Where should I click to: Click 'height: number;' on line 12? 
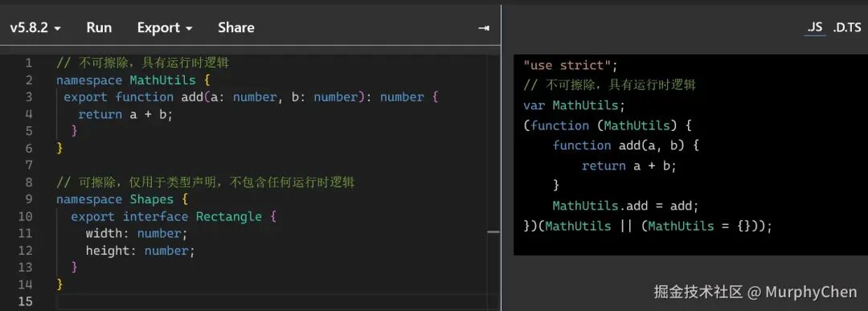click(x=141, y=251)
